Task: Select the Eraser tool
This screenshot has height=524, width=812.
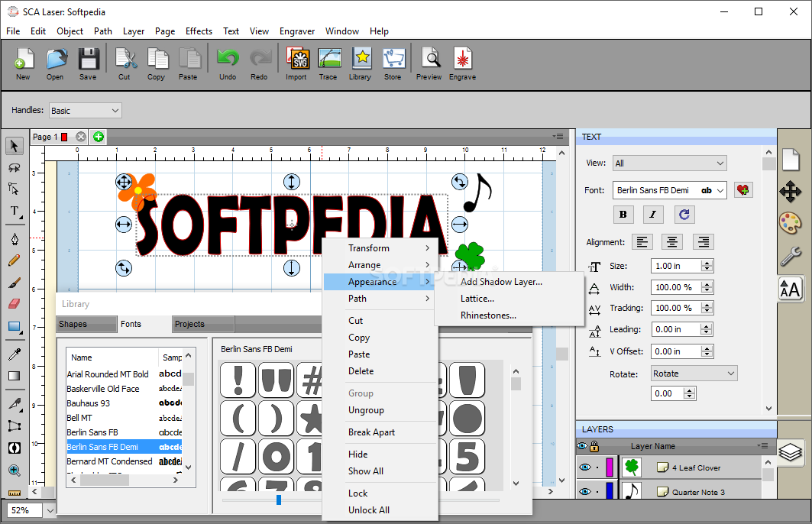Action: [x=15, y=303]
